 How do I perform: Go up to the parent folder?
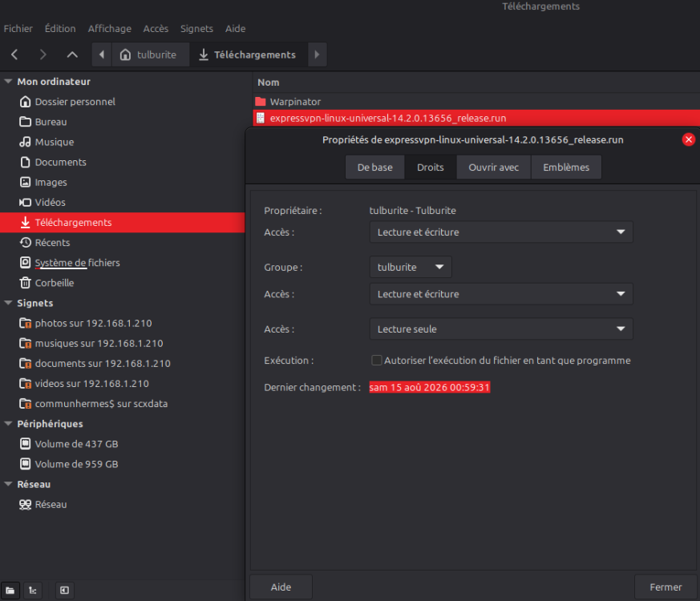click(x=72, y=54)
